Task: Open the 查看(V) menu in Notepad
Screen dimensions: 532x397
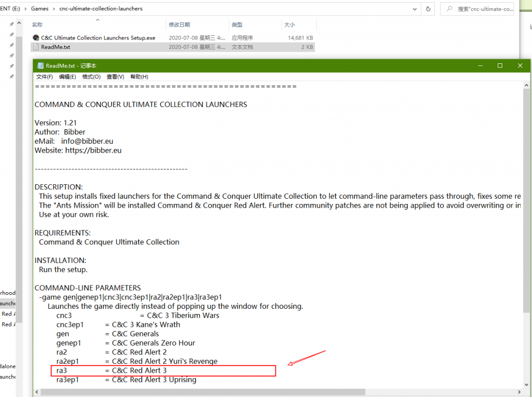Action: pyautogui.click(x=115, y=77)
